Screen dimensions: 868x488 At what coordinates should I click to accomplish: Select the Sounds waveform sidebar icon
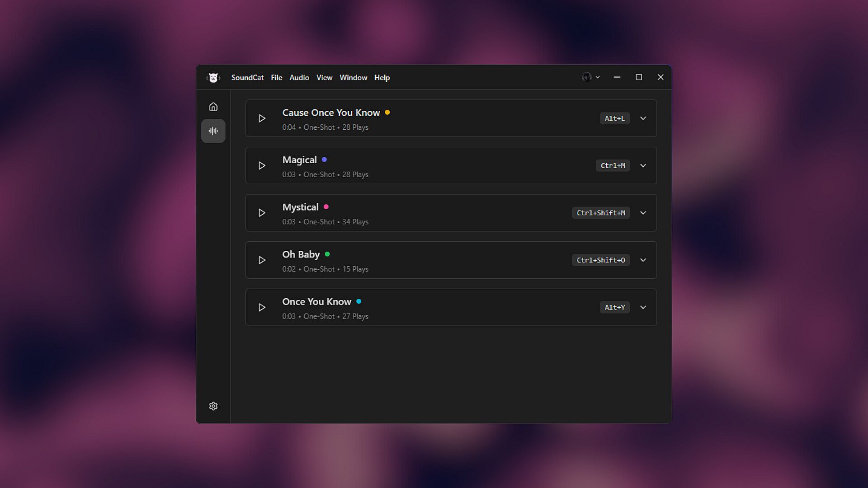point(213,131)
